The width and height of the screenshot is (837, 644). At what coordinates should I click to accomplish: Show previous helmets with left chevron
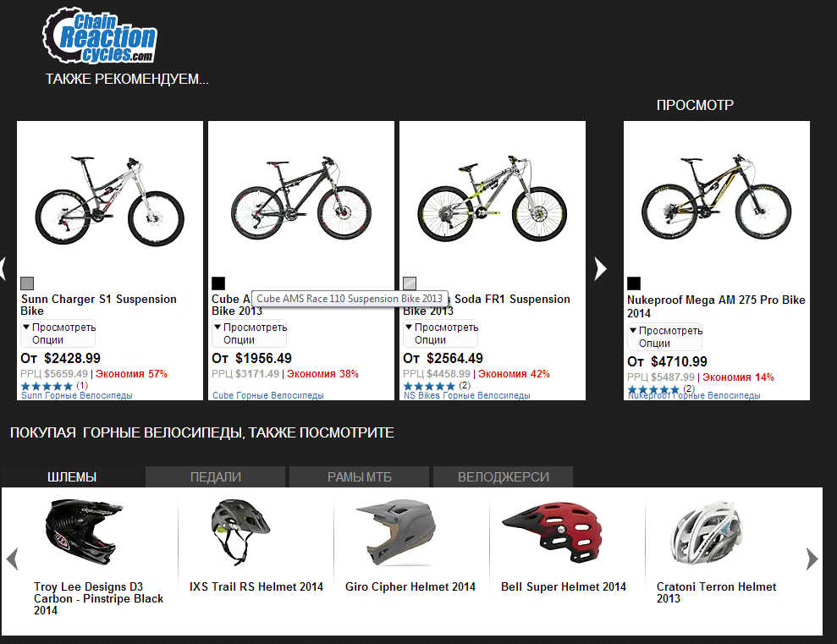point(13,559)
